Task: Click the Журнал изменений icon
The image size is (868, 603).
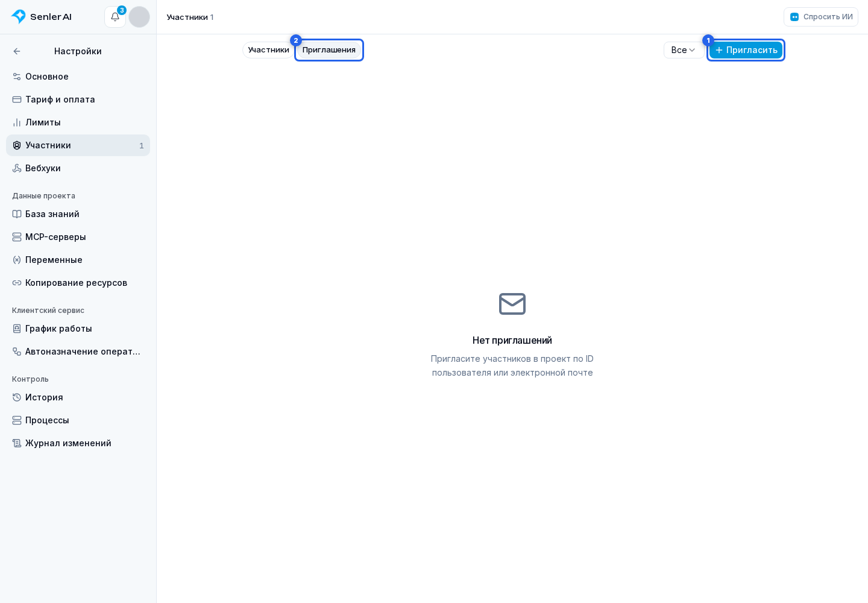Action: (17, 443)
